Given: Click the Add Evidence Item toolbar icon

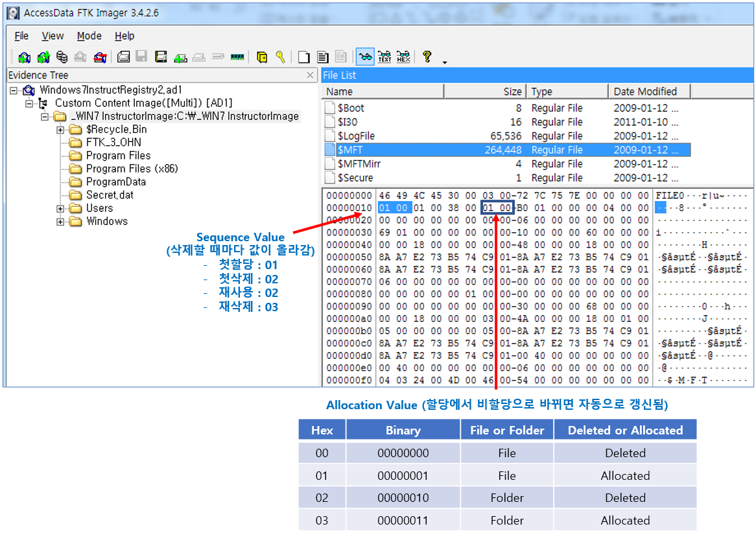Looking at the screenshot, I should tap(24, 57).
